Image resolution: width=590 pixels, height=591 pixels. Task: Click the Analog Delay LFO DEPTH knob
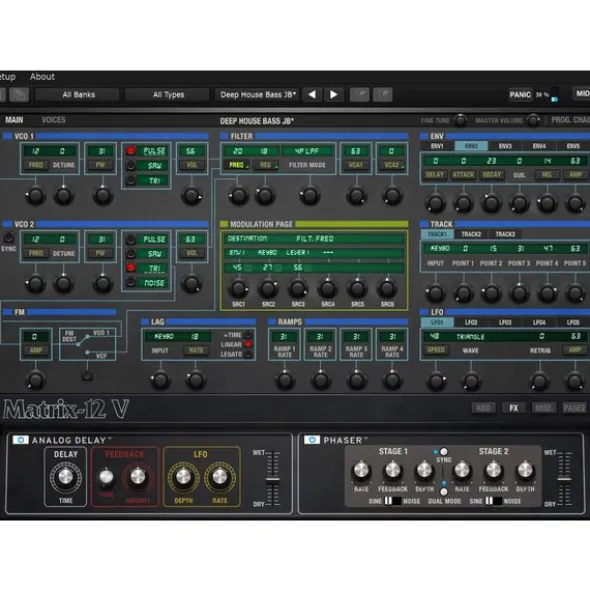pos(184,477)
